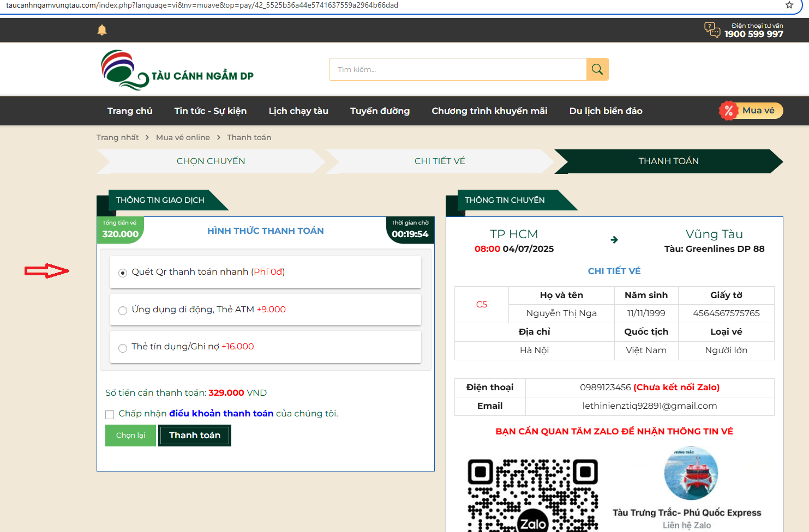The height and width of the screenshot is (532, 809).
Task: Click the hotline chat support icon
Action: pyautogui.click(x=712, y=29)
